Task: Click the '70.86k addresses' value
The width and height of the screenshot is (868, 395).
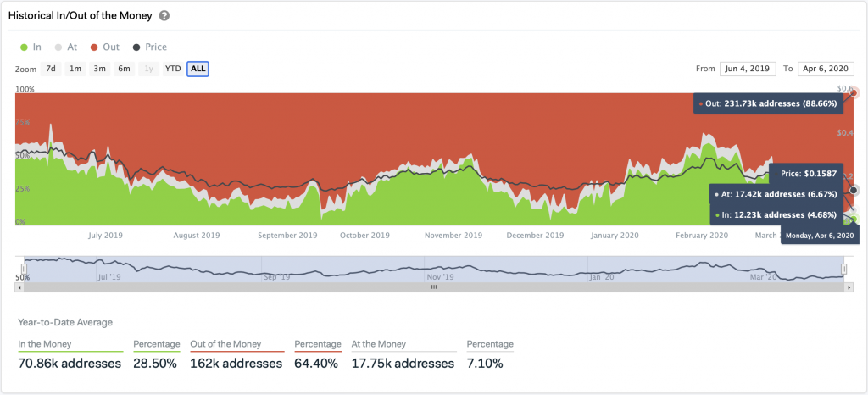Action: click(x=70, y=364)
